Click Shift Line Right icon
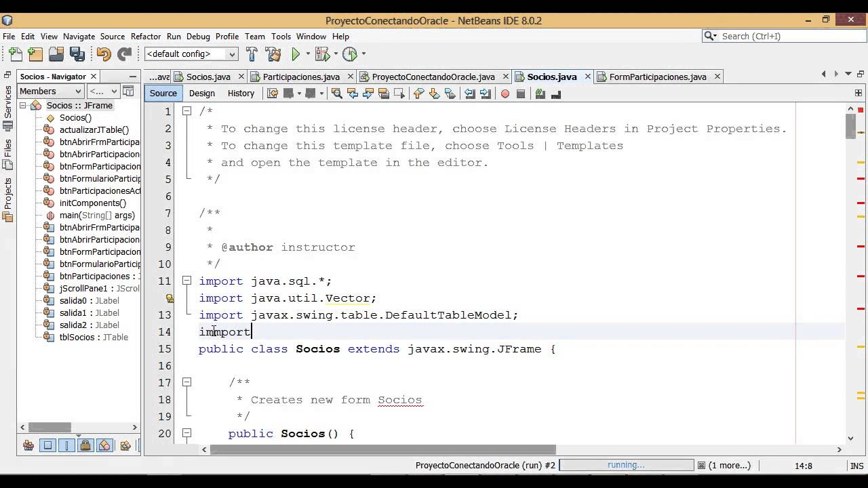 pyautogui.click(x=486, y=94)
